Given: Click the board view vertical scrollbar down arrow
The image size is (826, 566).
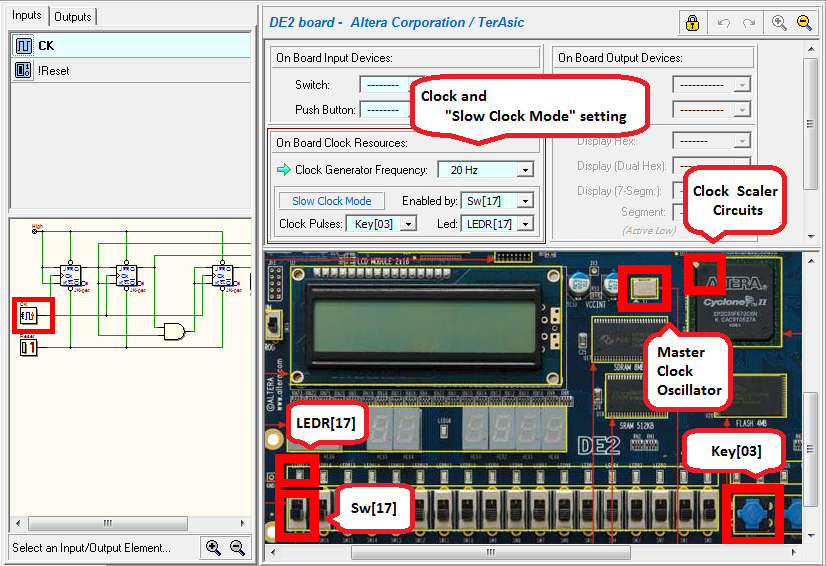Looking at the screenshot, I should click(811, 535).
